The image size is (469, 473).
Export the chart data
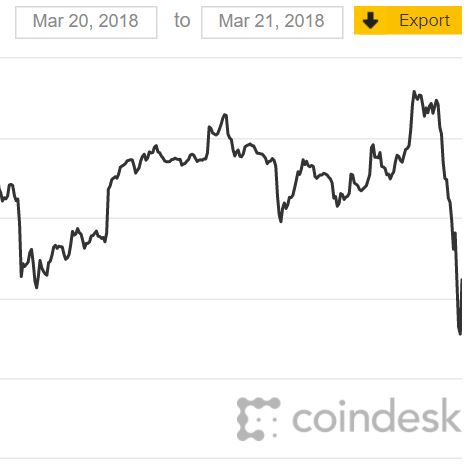pyautogui.click(x=408, y=20)
